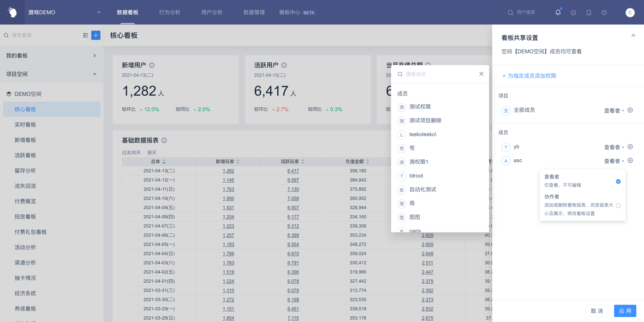This screenshot has height=322, width=644.
Task: Click the notification bell icon
Action: 558,12
